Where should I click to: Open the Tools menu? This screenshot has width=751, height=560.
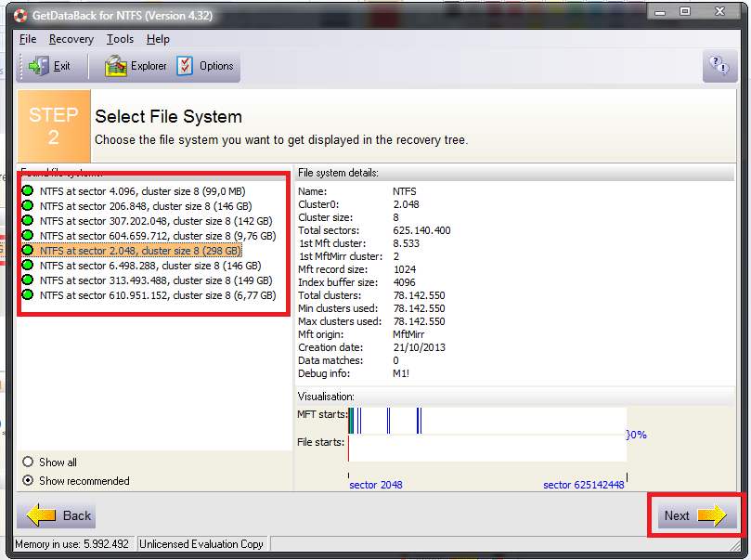point(120,39)
